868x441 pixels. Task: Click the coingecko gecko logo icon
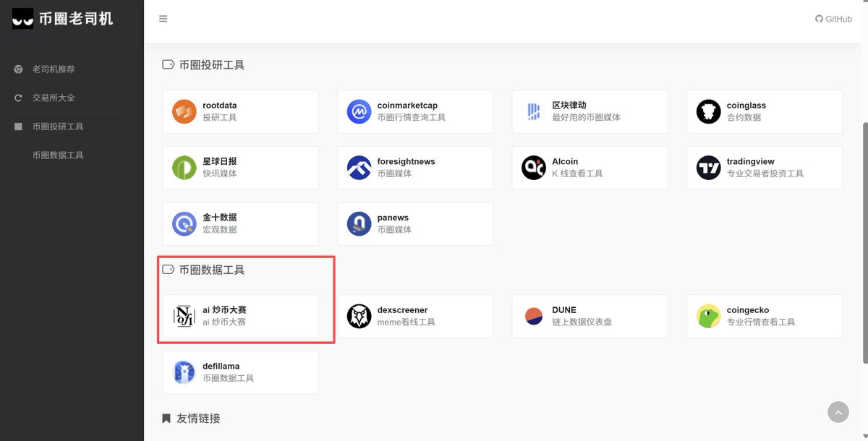[709, 316]
